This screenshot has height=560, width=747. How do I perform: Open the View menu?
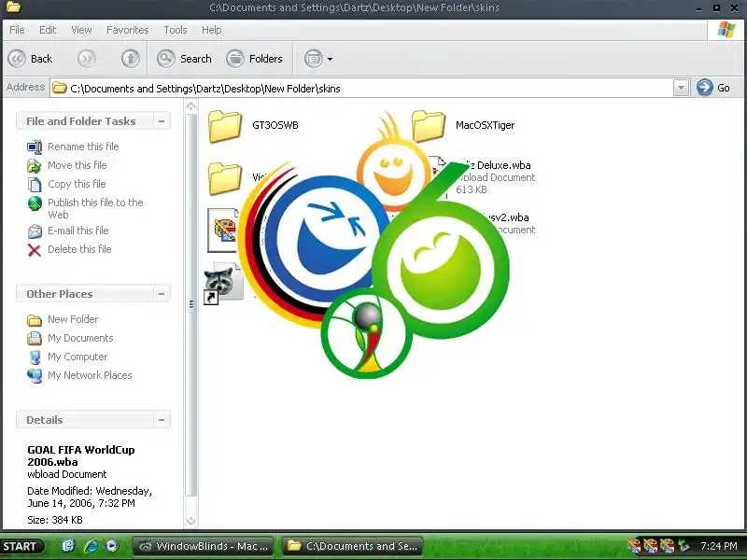point(81,30)
